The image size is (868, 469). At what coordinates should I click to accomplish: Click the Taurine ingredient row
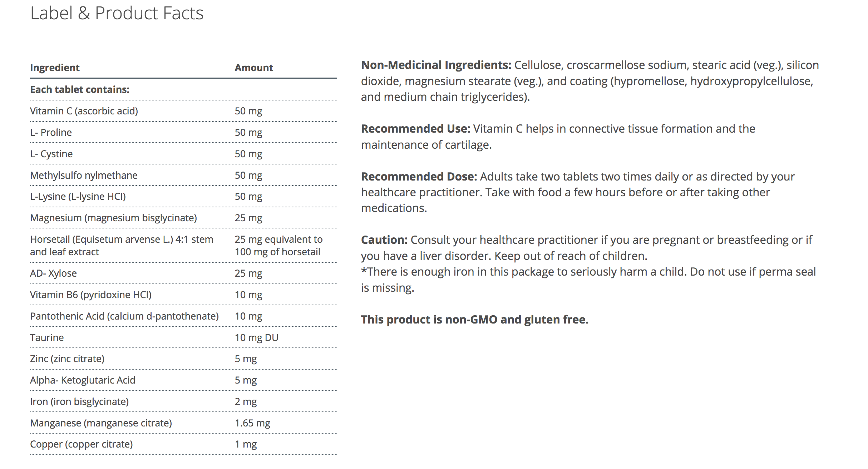coord(47,338)
